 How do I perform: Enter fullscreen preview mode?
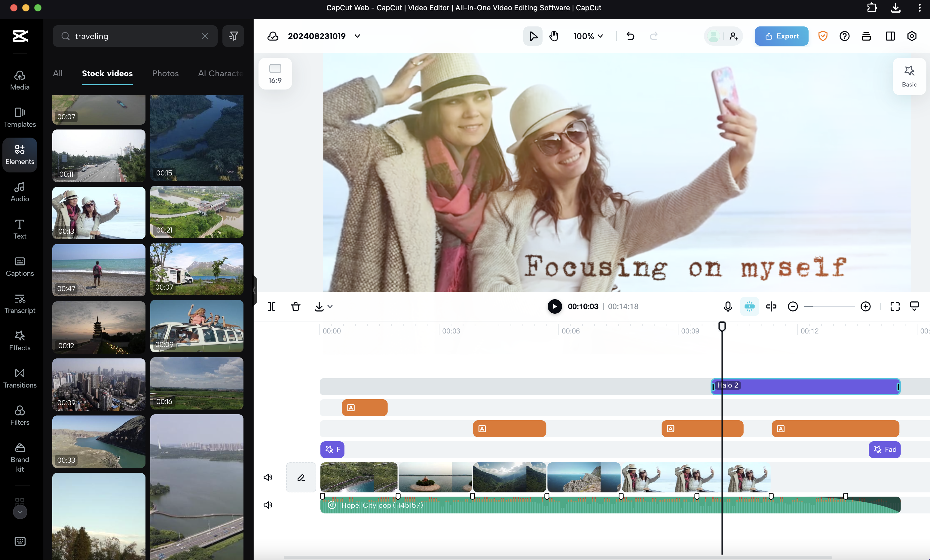[895, 306]
